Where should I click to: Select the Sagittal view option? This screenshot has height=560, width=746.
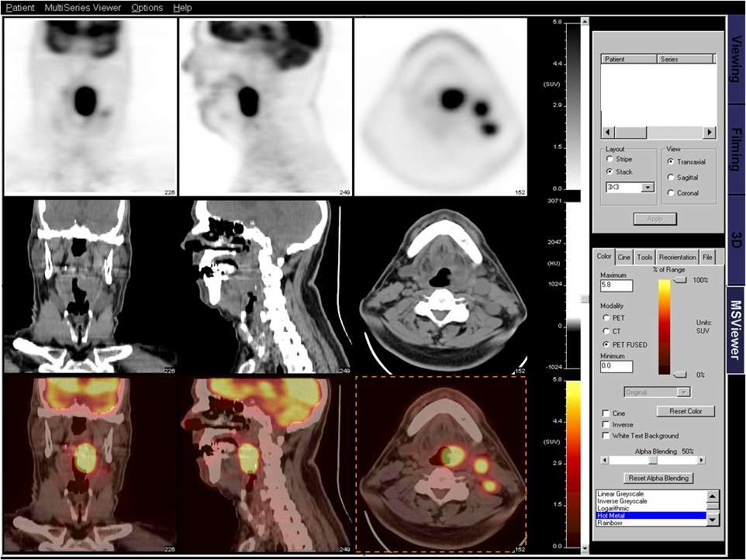pyautogui.click(x=670, y=177)
